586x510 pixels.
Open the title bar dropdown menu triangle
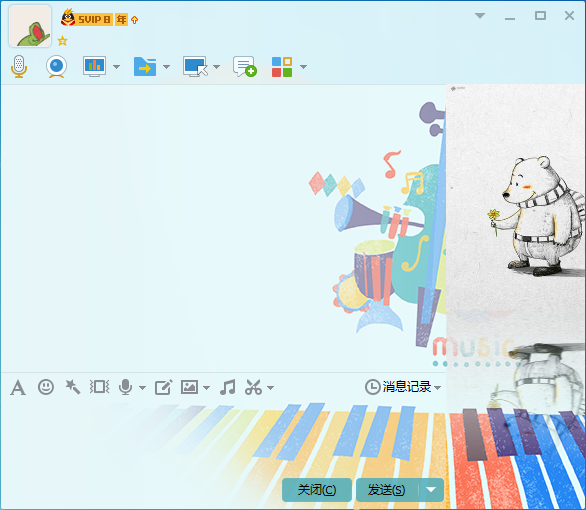click(x=480, y=16)
